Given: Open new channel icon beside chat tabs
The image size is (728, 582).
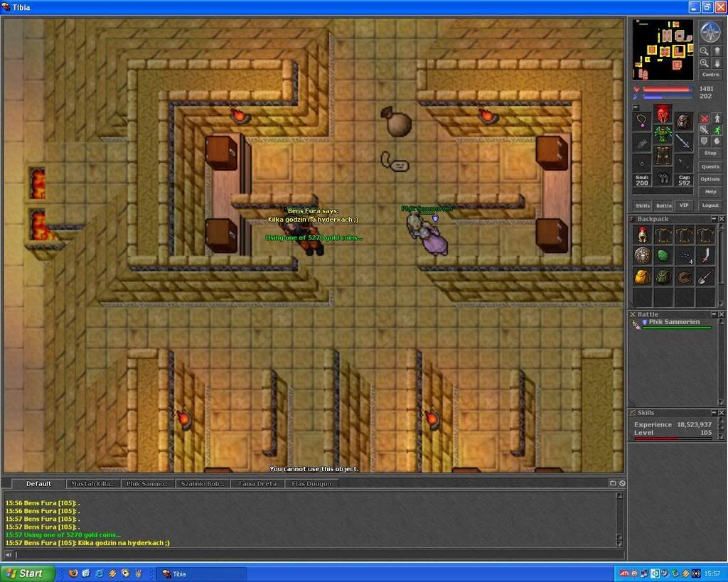Looking at the screenshot, I should pos(612,483).
